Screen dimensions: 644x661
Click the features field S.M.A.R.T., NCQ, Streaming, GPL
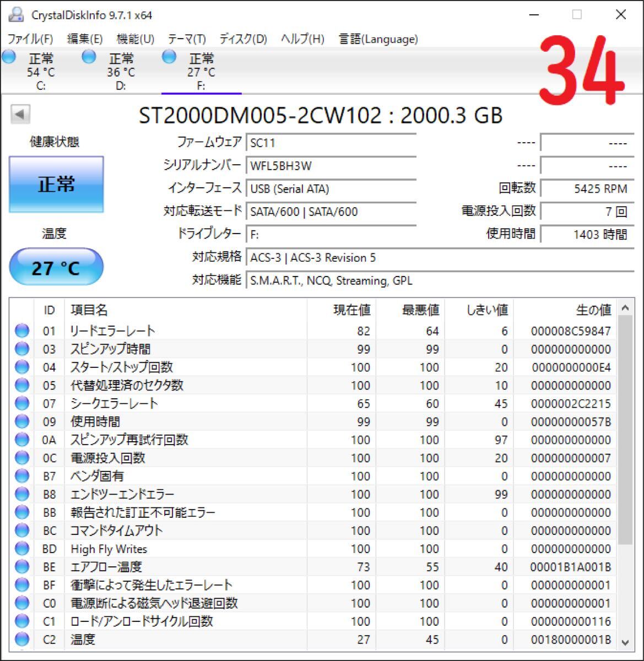click(x=440, y=281)
